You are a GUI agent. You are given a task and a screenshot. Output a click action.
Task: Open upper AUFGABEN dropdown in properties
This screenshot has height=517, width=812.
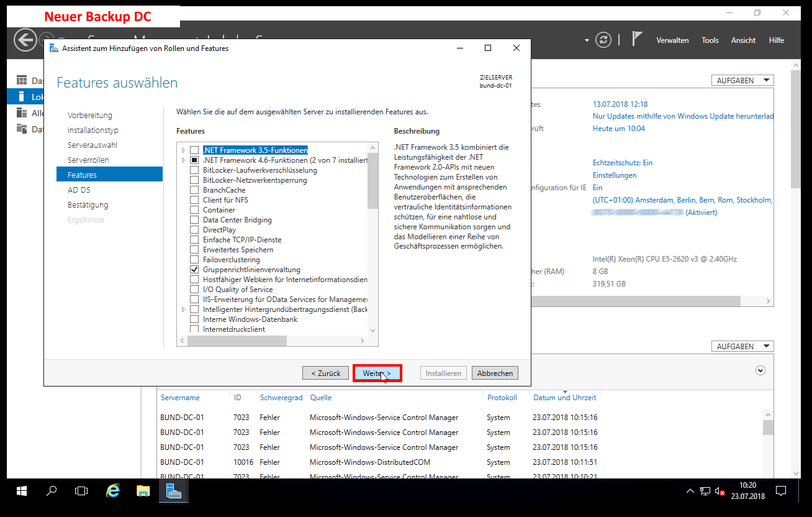coord(742,80)
